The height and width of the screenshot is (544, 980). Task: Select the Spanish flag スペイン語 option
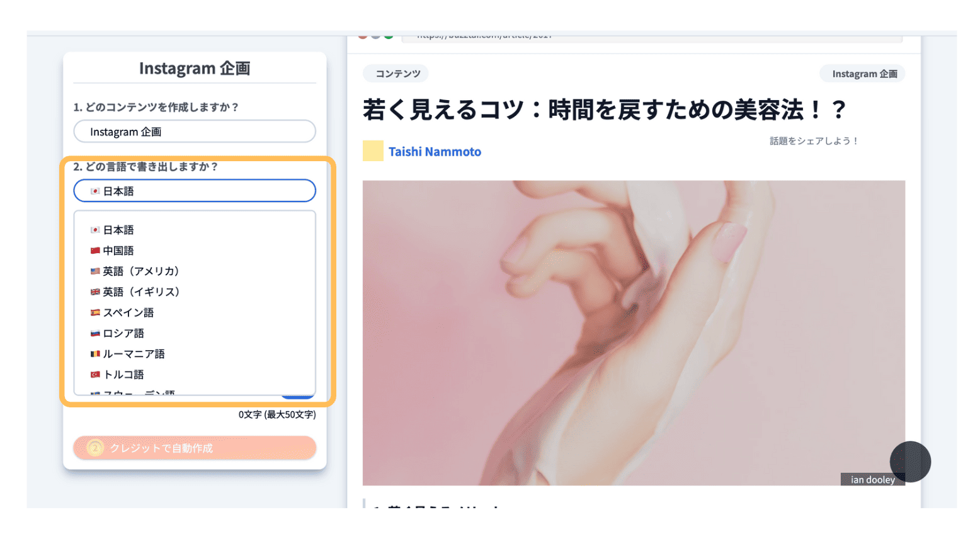195,312
